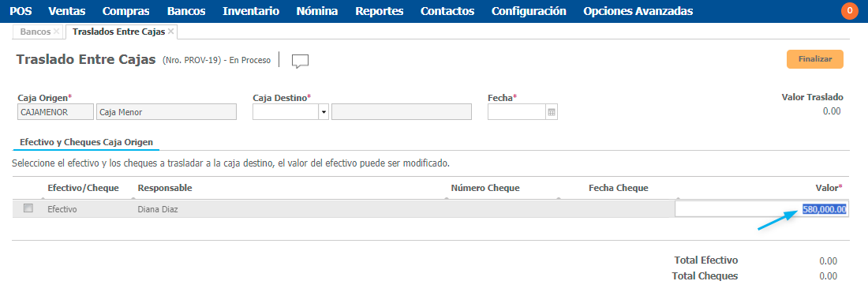Open the Fecha calendar picker icon

tap(552, 112)
